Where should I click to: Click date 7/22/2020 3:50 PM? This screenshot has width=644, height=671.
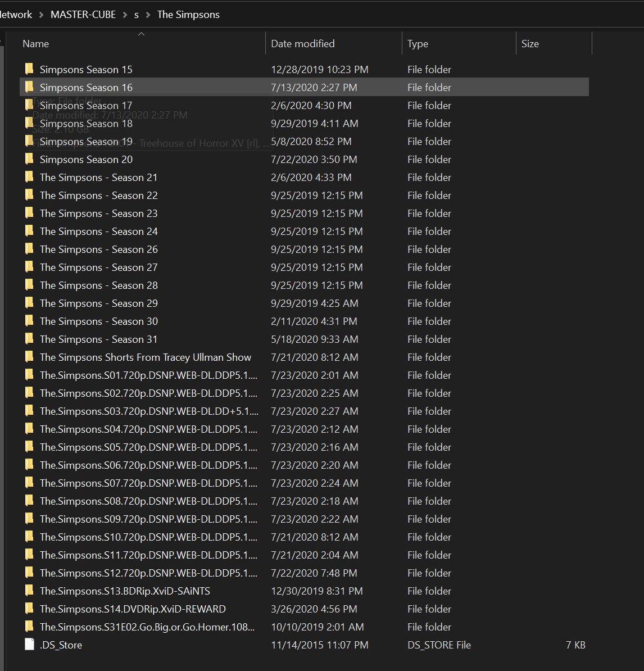point(314,159)
